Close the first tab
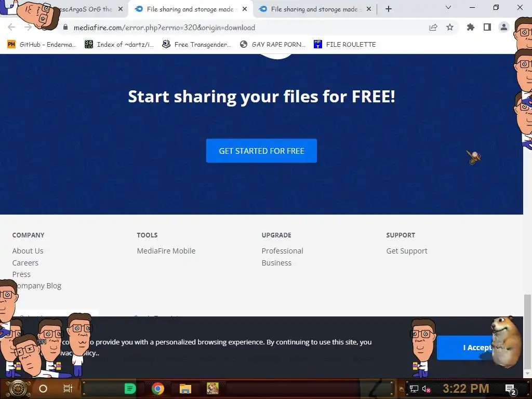This screenshot has width=532, height=399. [x=121, y=9]
